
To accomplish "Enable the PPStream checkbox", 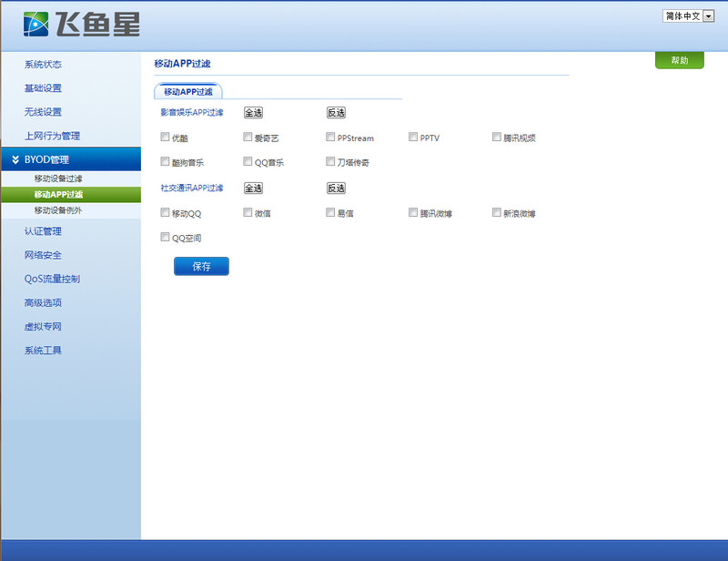I will [330, 137].
